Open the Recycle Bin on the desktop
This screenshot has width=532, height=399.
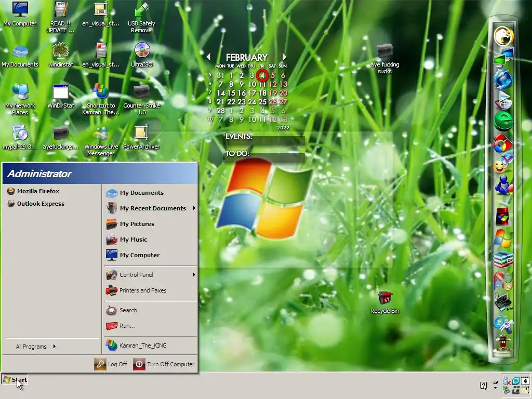tap(384, 302)
